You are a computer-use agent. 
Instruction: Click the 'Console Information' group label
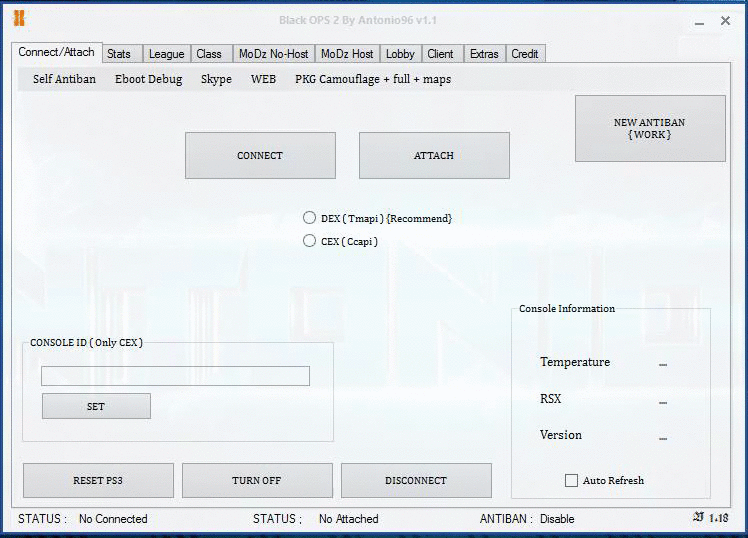pyautogui.click(x=567, y=309)
